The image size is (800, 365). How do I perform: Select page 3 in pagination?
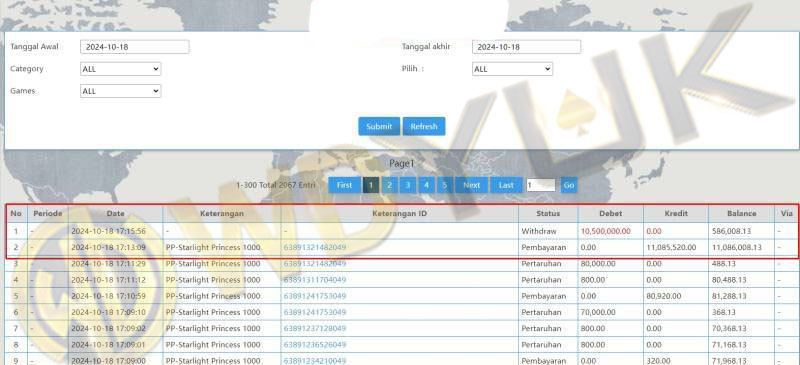pyautogui.click(x=408, y=185)
